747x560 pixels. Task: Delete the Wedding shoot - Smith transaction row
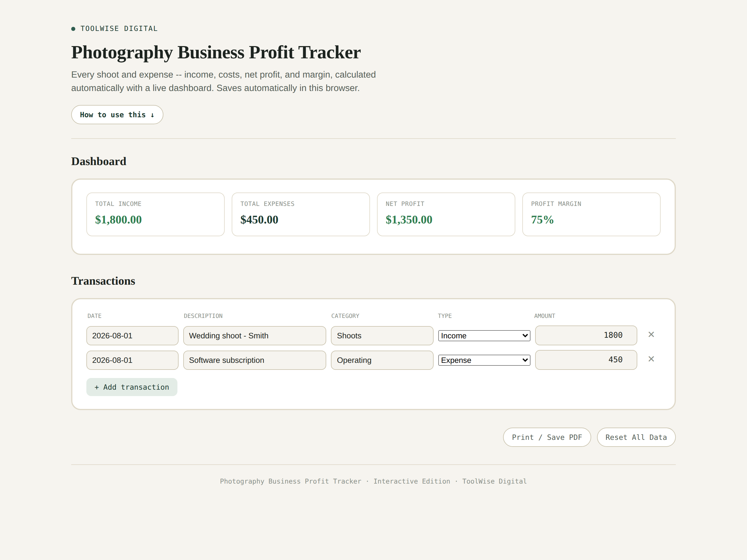point(651,335)
